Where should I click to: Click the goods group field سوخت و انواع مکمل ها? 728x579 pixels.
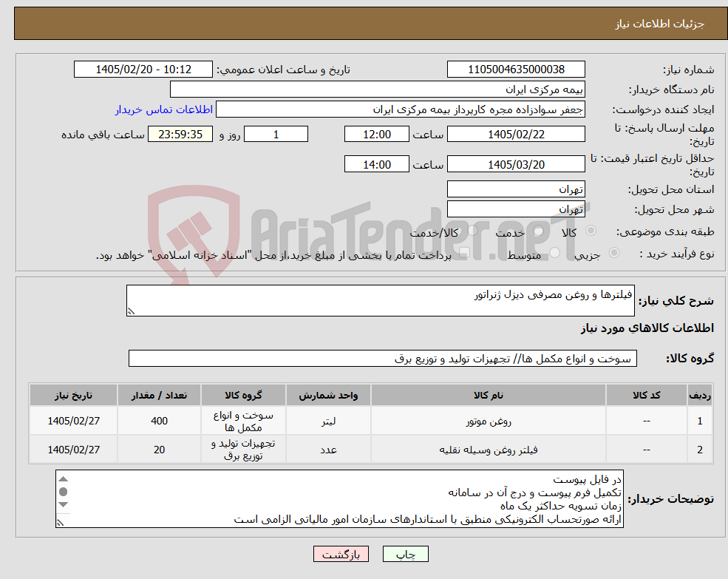[x=383, y=359]
